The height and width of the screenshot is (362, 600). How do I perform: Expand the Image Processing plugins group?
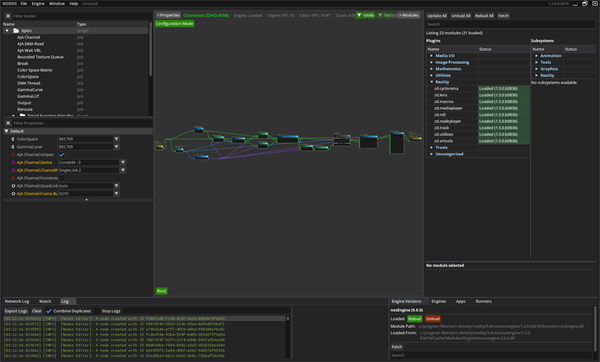pyautogui.click(x=432, y=62)
